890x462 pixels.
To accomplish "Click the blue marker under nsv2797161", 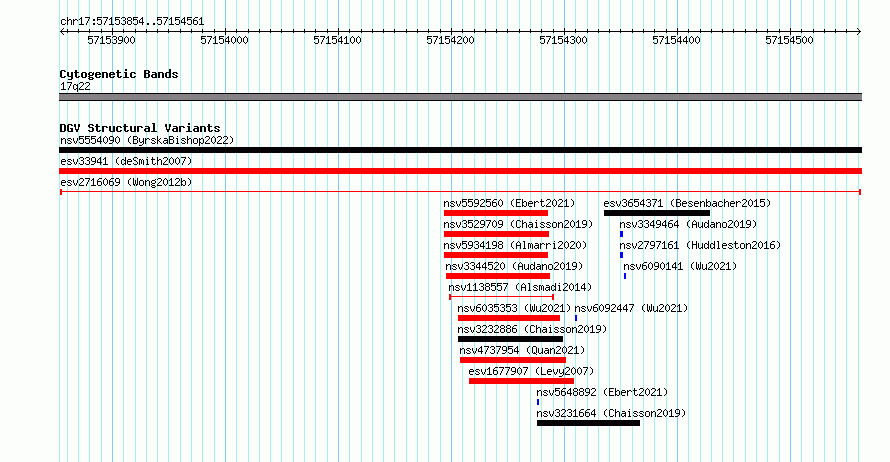I will 622,255.
